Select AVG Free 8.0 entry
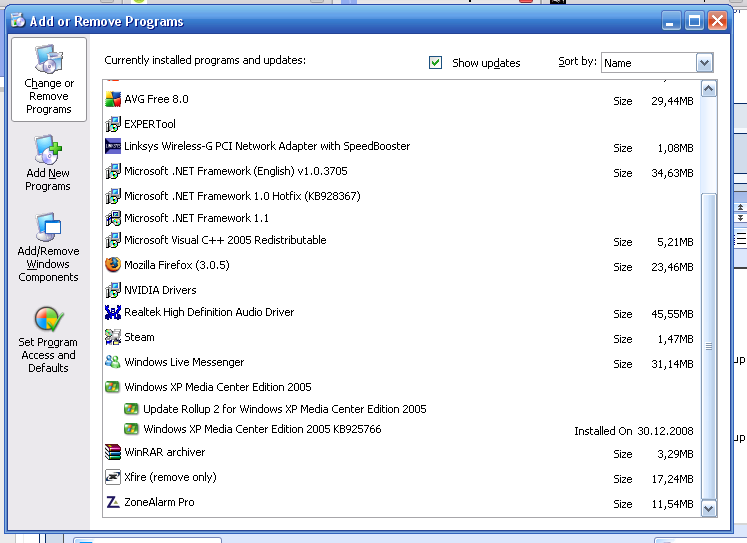 pyautogui.click(x=401, y=99)
